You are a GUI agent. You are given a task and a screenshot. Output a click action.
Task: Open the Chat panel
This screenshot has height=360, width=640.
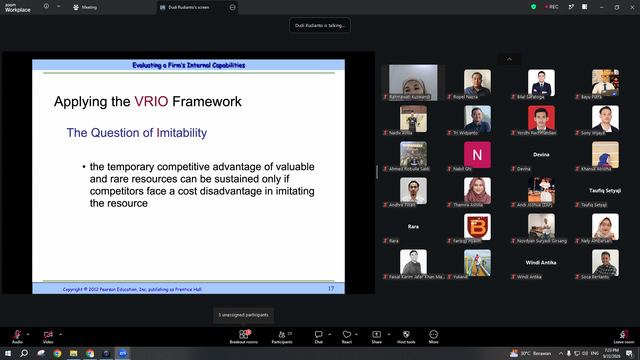click(318, 337)
